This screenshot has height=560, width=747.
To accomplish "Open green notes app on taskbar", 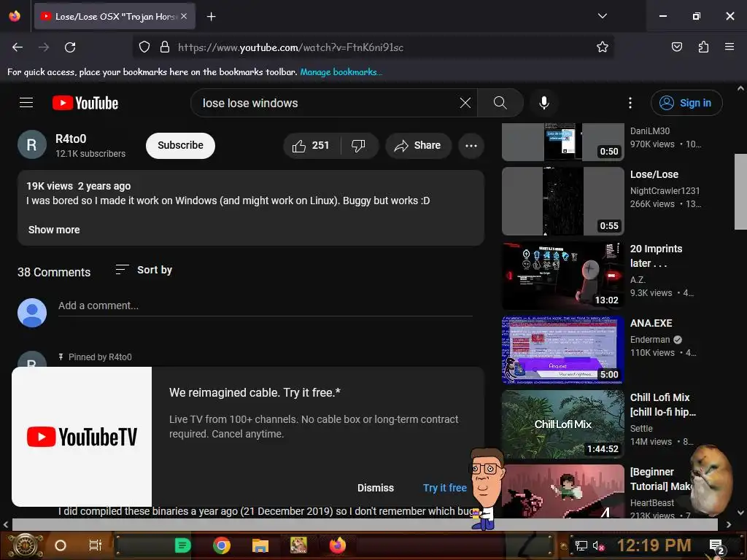I will [x=183, y=545].
